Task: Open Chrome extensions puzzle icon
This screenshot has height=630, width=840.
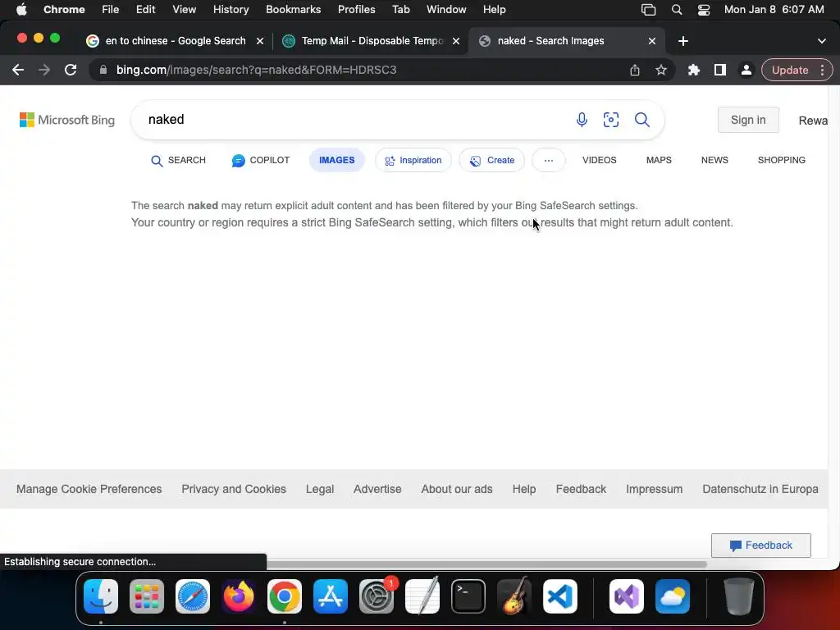Action: pyautogui.click(x=694, y=70)
